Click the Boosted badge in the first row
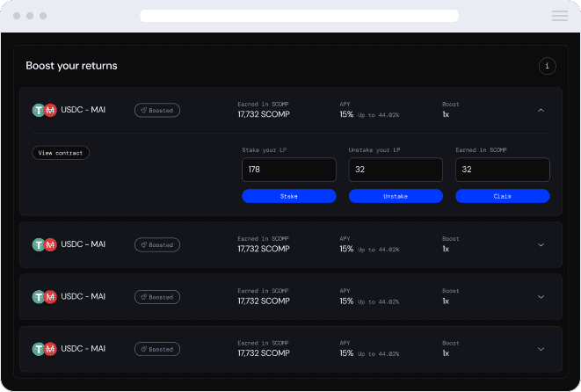Viewport: 581px width, 392px height. coord(157,111)
